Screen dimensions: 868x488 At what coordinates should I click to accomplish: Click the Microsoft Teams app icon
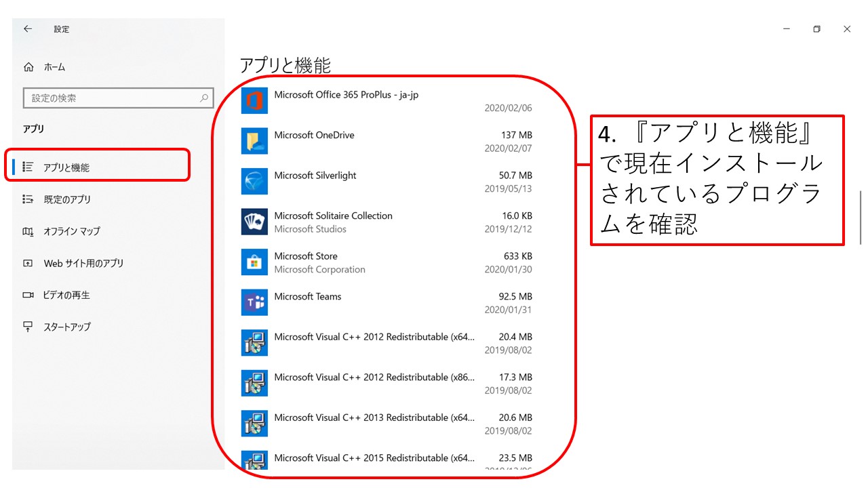pyautogui.click(x=254, y=303)
